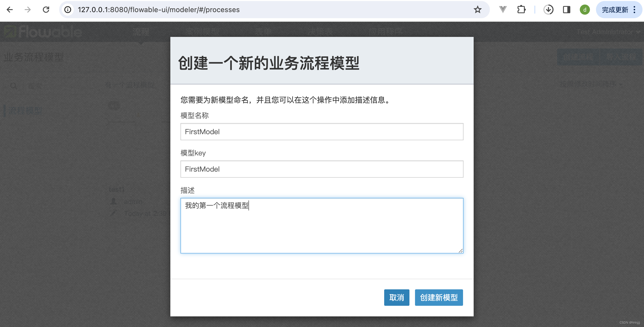Click the 搜索 search field
The height and width of the screenshot is (327, 644).
point(58,86)
